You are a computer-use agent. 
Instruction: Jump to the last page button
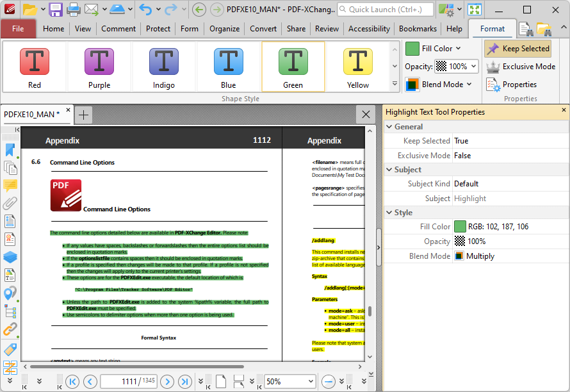(185, 382)
